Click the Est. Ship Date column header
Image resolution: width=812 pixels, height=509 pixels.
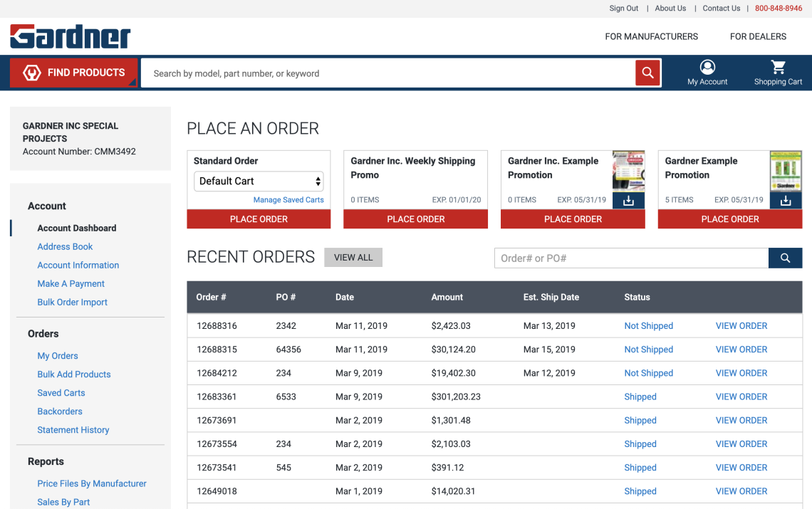coord(551,298)
